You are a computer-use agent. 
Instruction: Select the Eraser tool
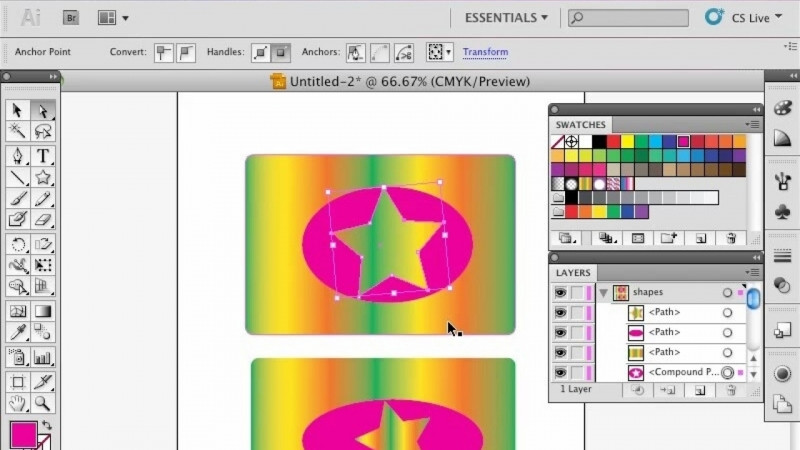click(x=42, y=219)
